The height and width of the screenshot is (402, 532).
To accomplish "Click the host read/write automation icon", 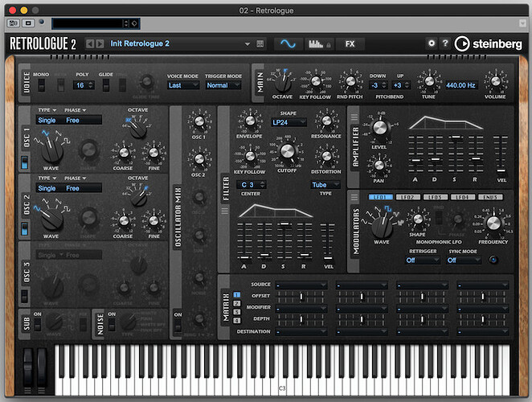I will (14, 23).
